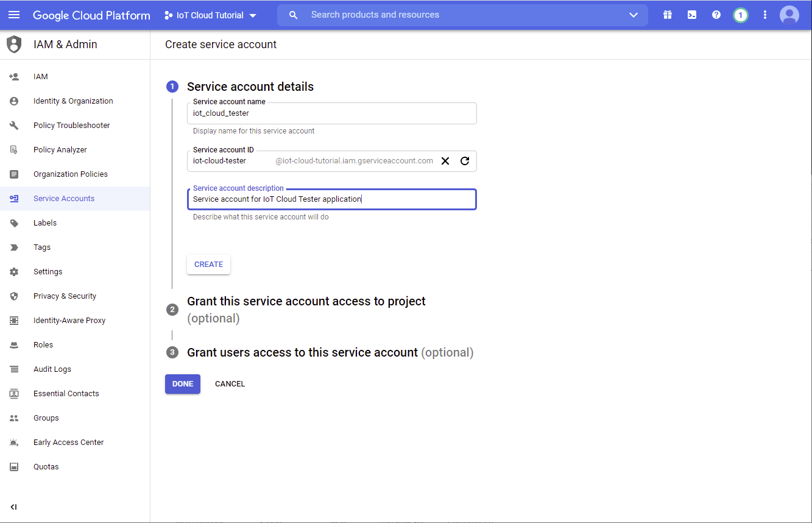Open Settings in IAM sidebar
Image resolution: width=812 pixels, height=523 pixels.
pyautogui.click(x=75, y=272)
